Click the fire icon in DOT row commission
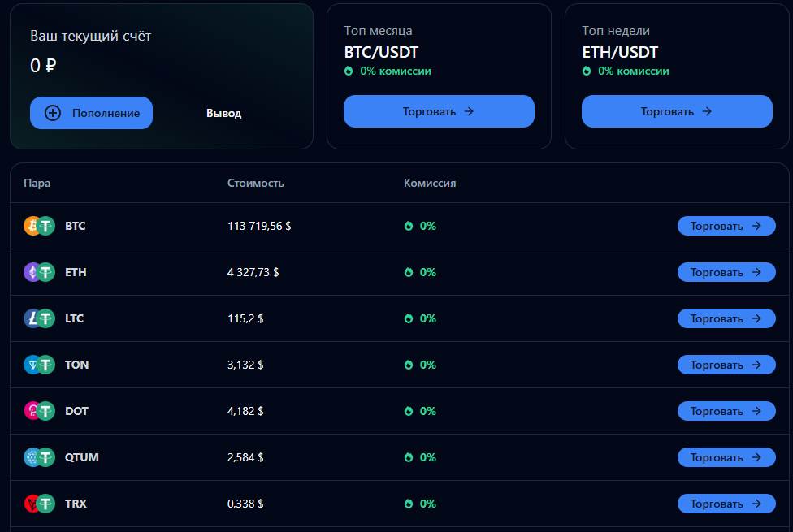The height and width of the screenshot is (532, 793). coord(409,411)
